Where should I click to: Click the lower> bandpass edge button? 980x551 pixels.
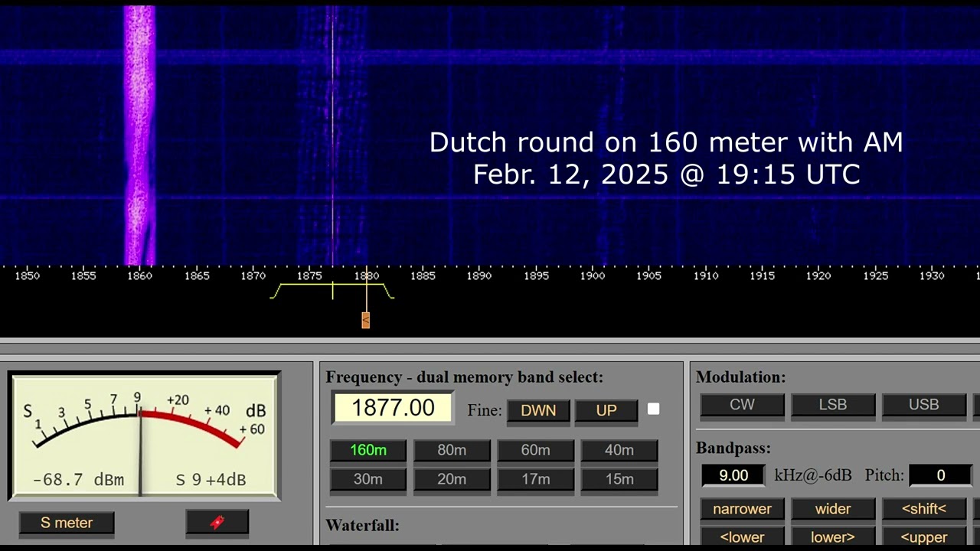833,537
